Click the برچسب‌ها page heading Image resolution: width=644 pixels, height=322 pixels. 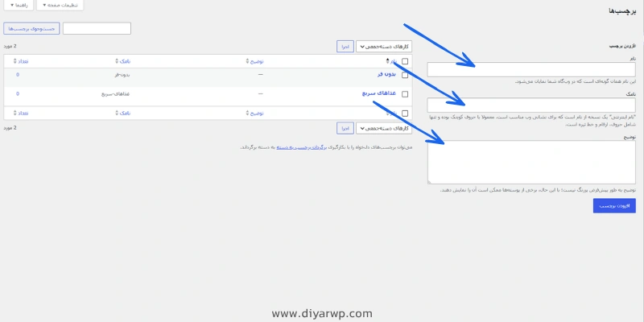[621, 11]
